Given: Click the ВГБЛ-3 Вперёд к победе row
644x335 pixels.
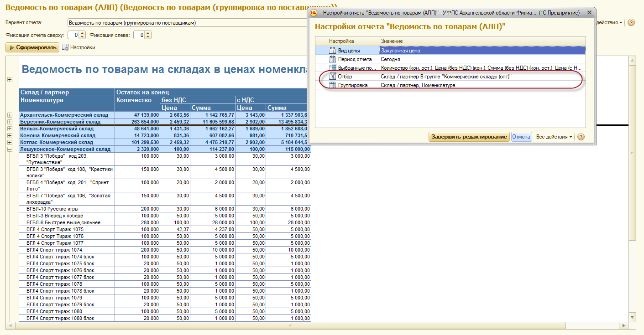Looking at the screenshot, I should [x=67, y=216].
